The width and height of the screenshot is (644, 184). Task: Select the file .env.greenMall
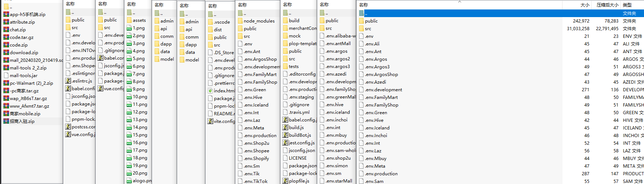pyautogui.click(x=341, y=97)
